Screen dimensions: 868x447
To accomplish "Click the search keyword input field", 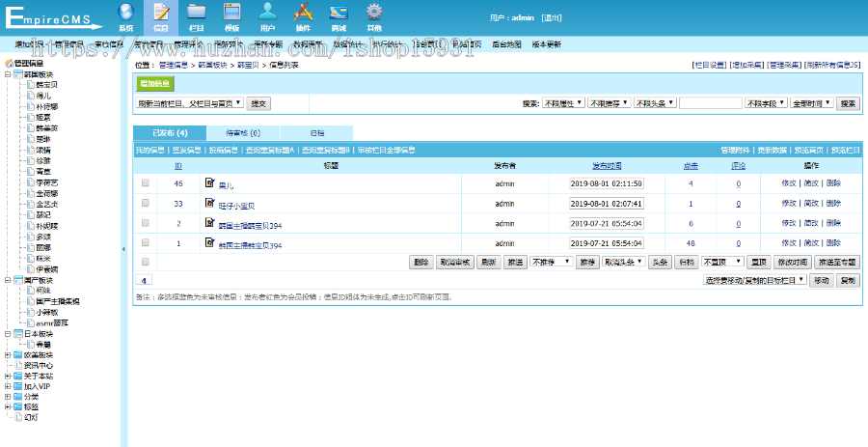I will pos(711,103).
